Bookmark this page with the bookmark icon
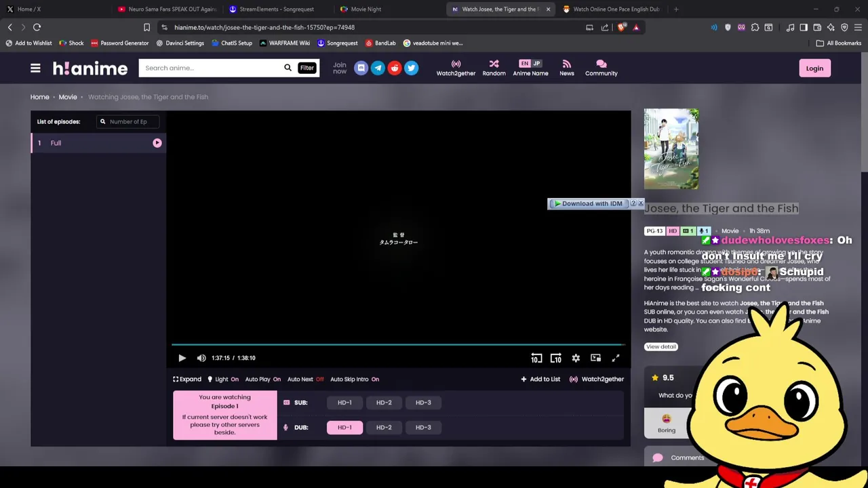 [x=146, y=27]
